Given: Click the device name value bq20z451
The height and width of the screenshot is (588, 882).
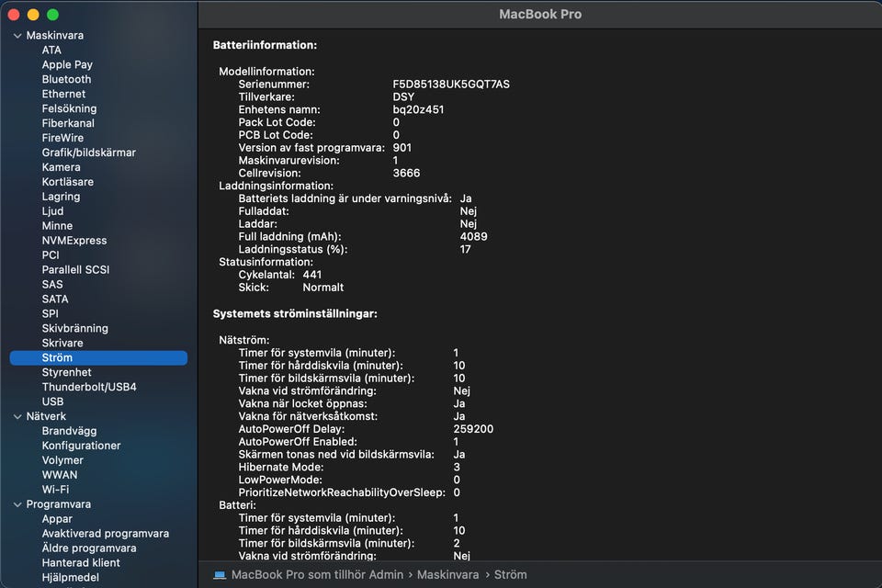Looking at the screenshot, I should 418,109.
